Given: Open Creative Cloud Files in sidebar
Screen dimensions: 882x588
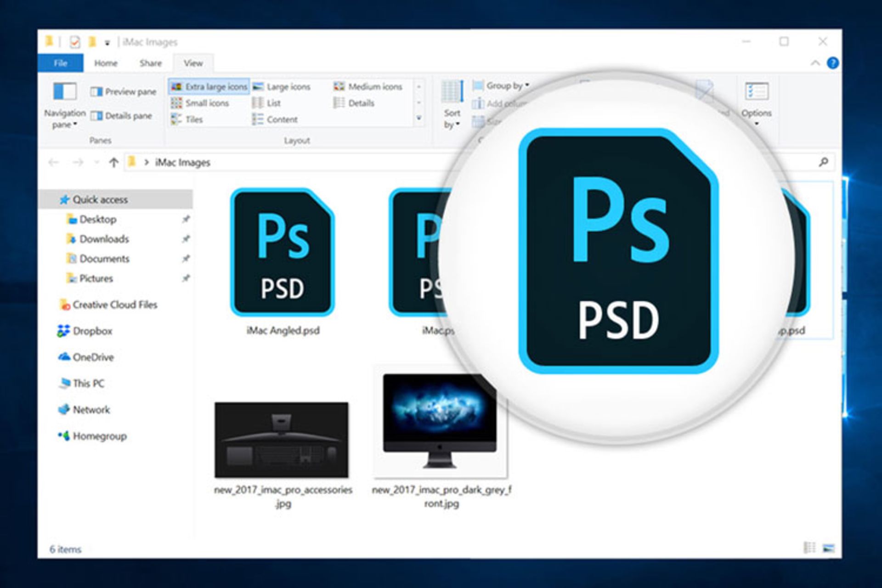Looking at the screenshot, I should coord(114,305).
